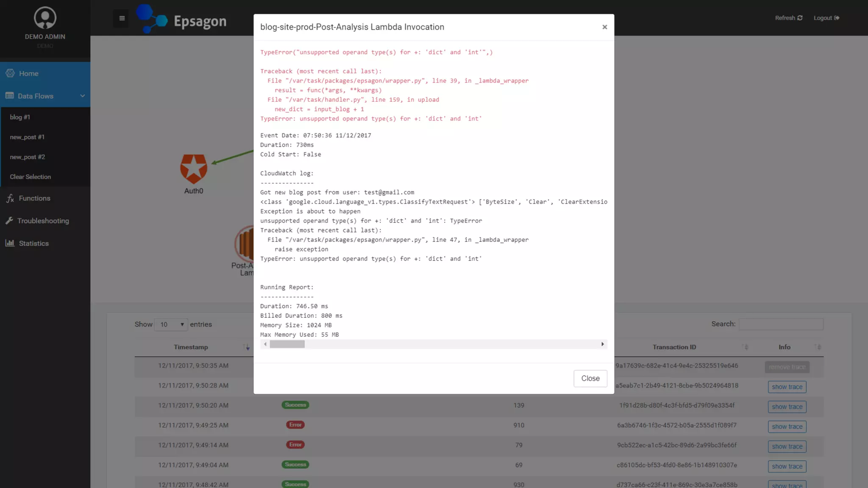Sort by Transaction ID column

(x=674, y=347)
